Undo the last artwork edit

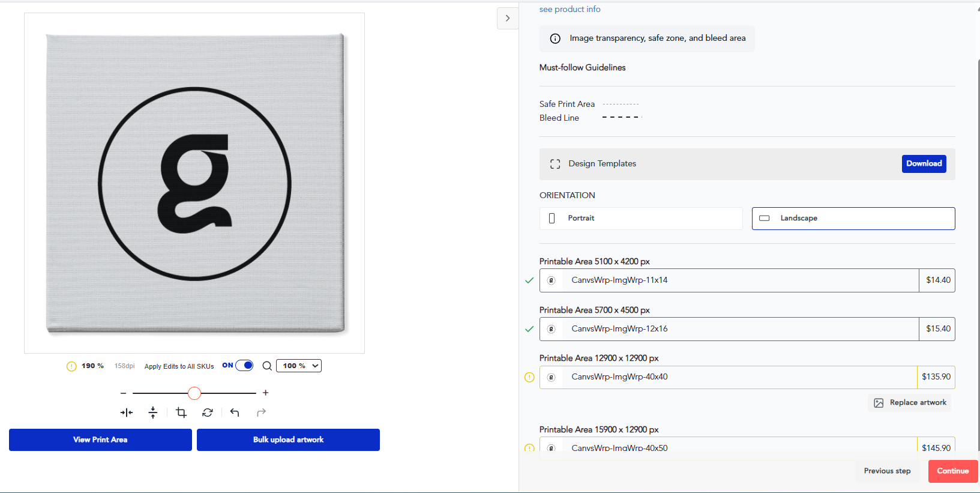coord(235,413)
